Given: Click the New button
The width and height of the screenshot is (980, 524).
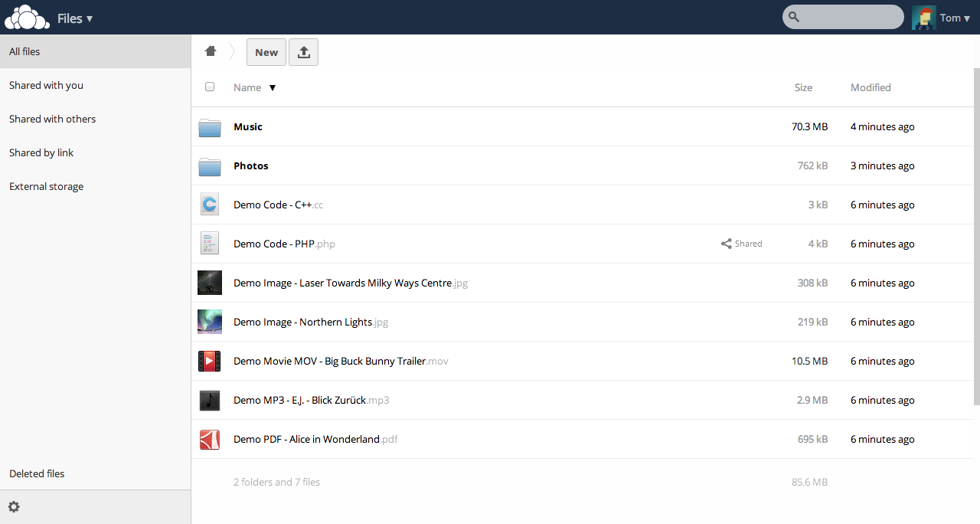Looking at the screenshot, I should (x=266, y=52).
